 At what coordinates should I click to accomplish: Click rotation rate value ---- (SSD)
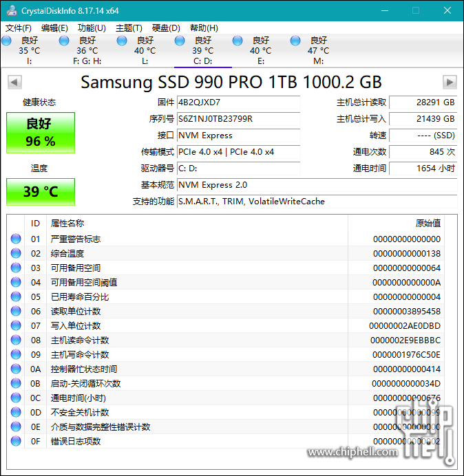(x=423, y=136)
